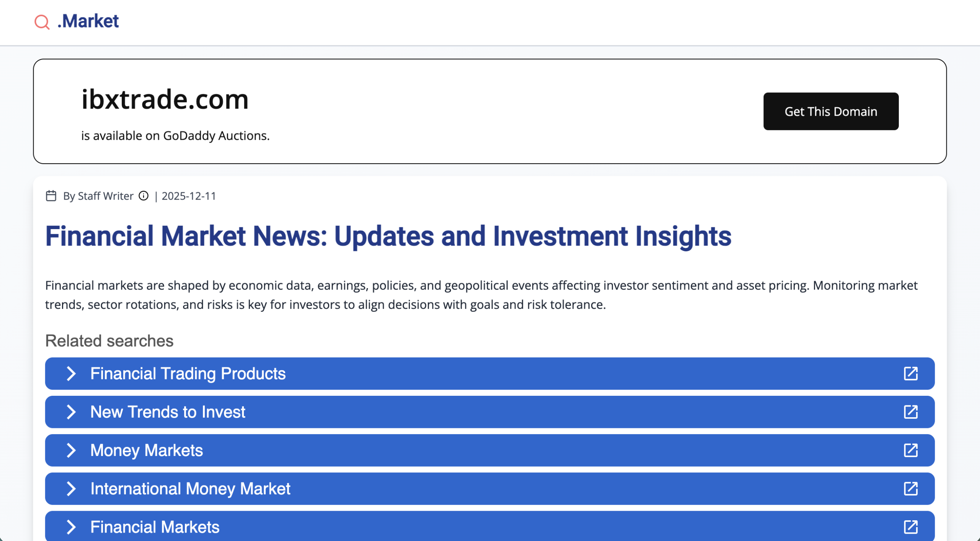Click the external-link icon on Financial Markets
The image size is (980, 541).
(x=911, y=526)
